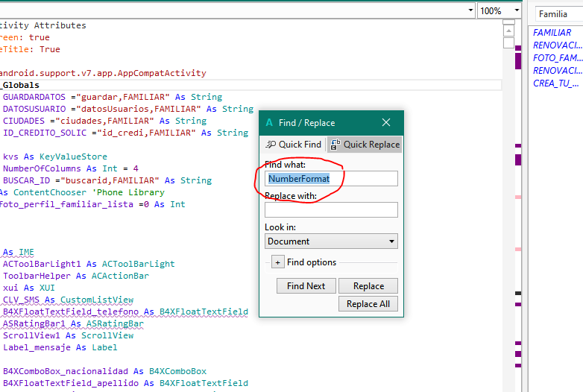Image resolution: width=583 pixels, height=392 pixels.
Task: Click the CLV_SMS variable name
Action: tap(21, 300)
